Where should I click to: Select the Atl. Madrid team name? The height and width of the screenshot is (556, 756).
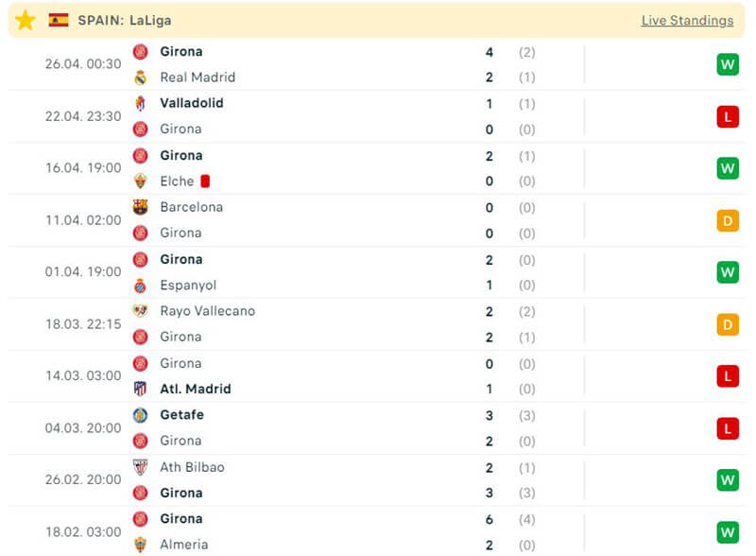pyautogui.click(x=196, y=389)
